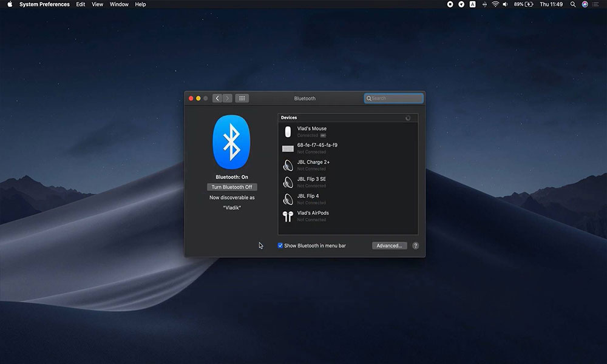Show all preferences grid button
This screenshot has width=607, height=364.
click(242, 98)
